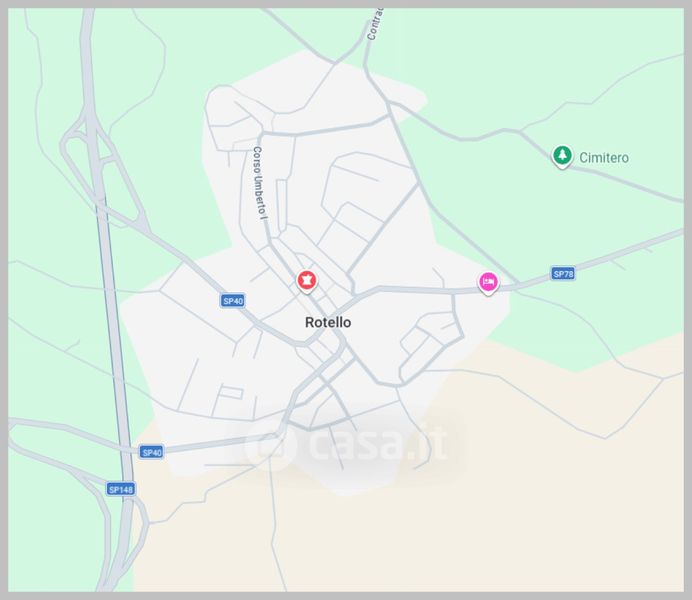Select the green tree pin for Cimitero

562,156
